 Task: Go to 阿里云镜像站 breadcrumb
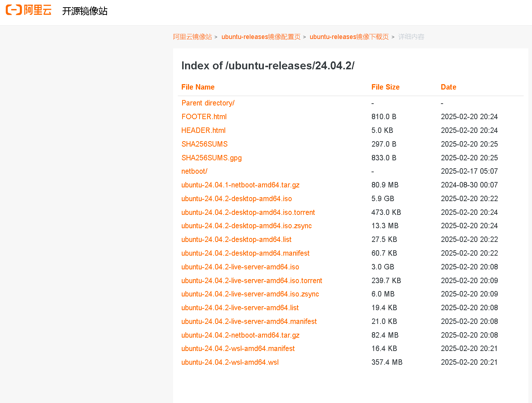tap(192, 37)
